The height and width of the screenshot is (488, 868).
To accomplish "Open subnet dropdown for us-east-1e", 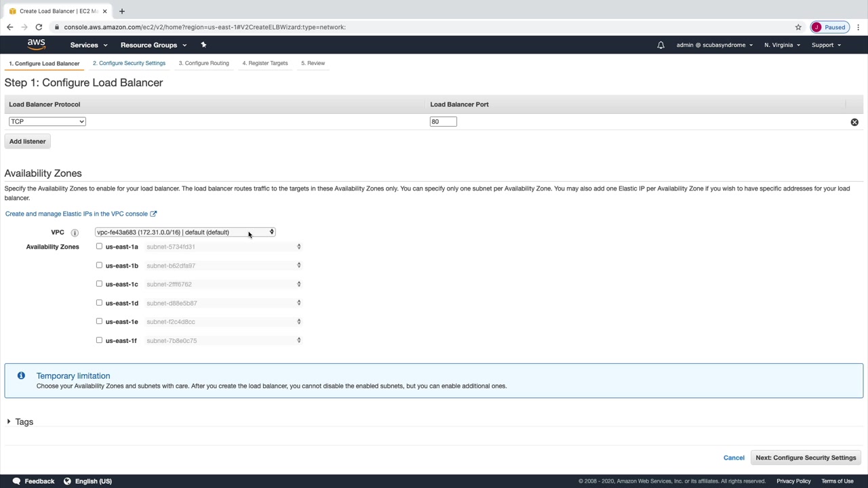I will coord(224,322).
